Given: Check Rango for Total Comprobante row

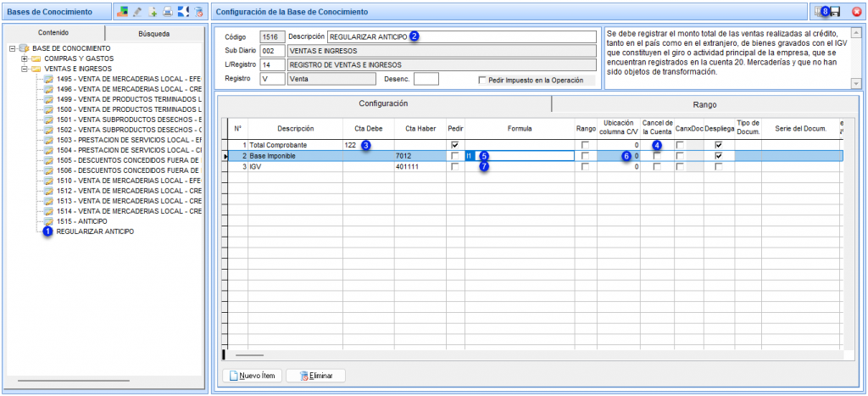Looking at the screenshot, I should [x=585, y=145].
